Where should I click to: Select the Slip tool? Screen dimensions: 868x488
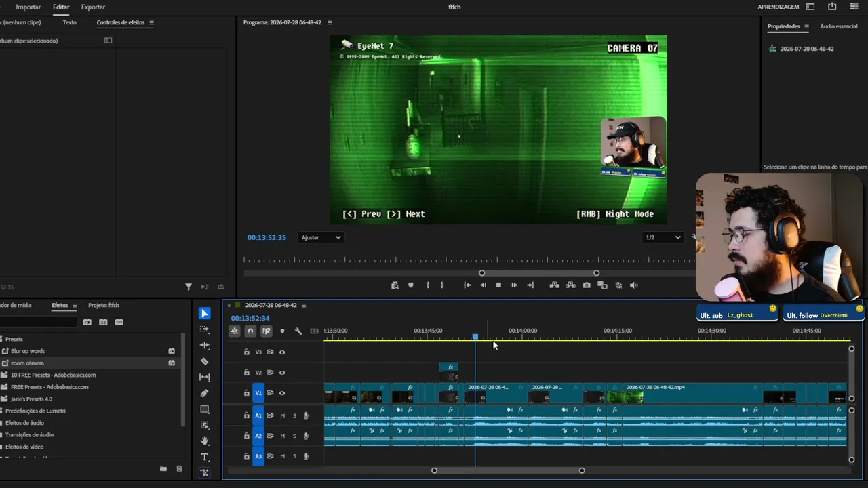[x=204, y=377]
